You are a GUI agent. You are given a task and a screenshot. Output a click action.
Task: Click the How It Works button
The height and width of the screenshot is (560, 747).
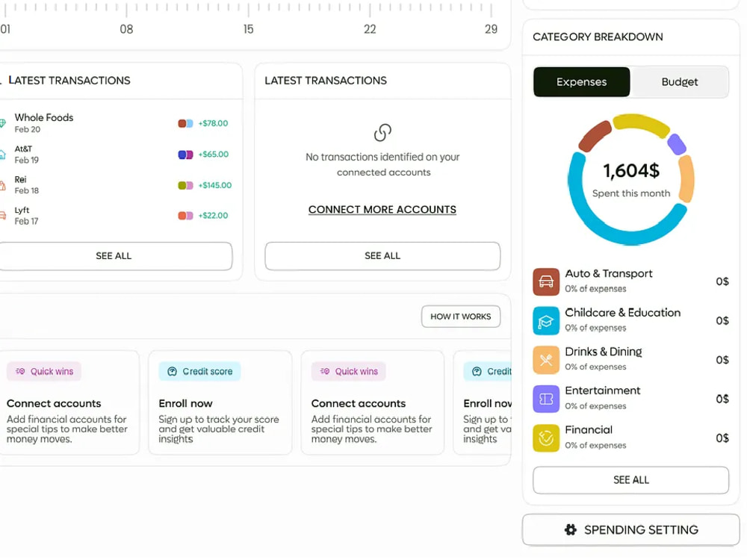click(461, 317)
